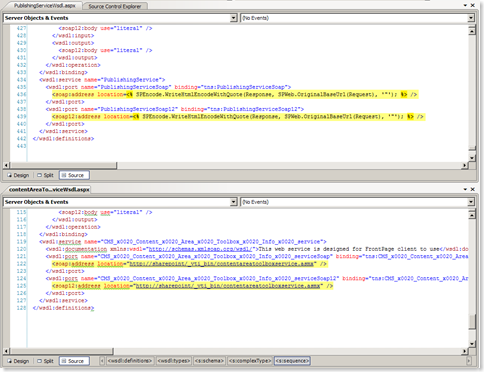Open Server Objects & Events dropdown in top pane
Screen dimensions: 484x372
[x=234, y=18]
